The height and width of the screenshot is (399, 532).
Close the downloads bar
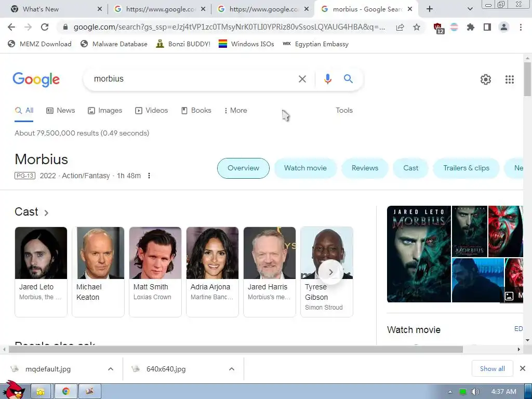point(523,368)
